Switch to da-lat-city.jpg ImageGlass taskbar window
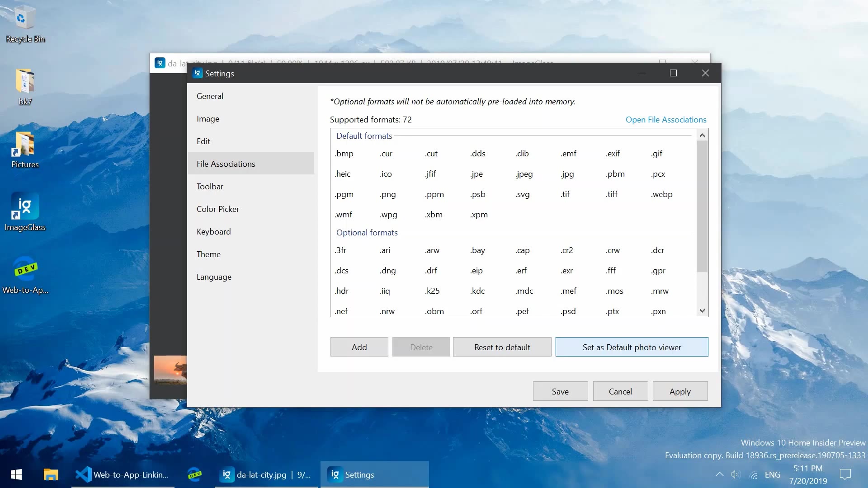 tap(267, 474)
